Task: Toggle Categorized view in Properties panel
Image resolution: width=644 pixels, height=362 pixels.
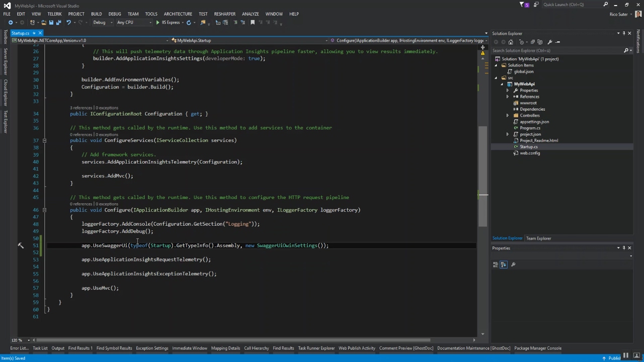Action: [x=496, y=264]
